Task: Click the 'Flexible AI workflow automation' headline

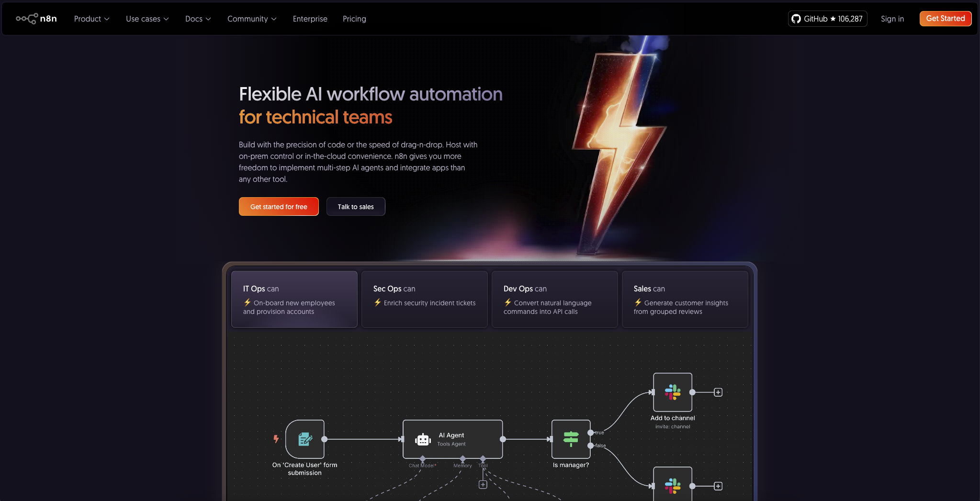Action: click(x=371, y=94)
